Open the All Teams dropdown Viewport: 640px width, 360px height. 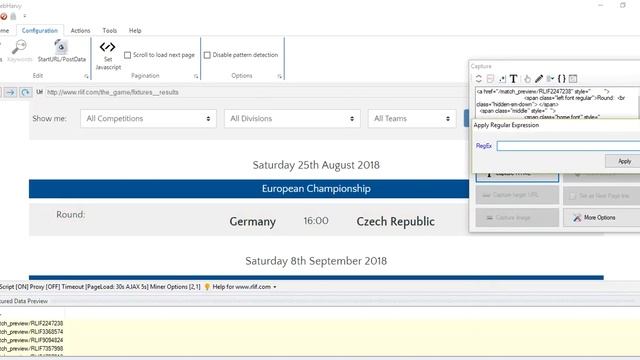412,119
